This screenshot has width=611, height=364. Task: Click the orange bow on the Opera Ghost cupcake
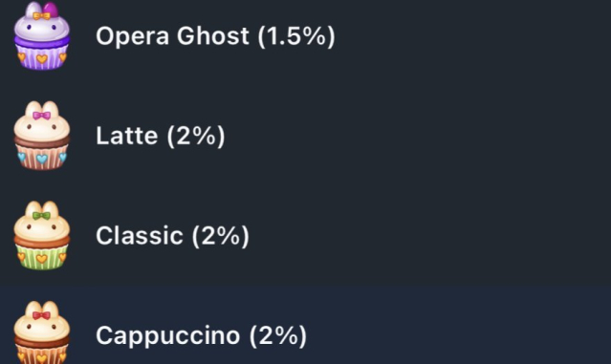pyautogui.click(x=42, y=16)
